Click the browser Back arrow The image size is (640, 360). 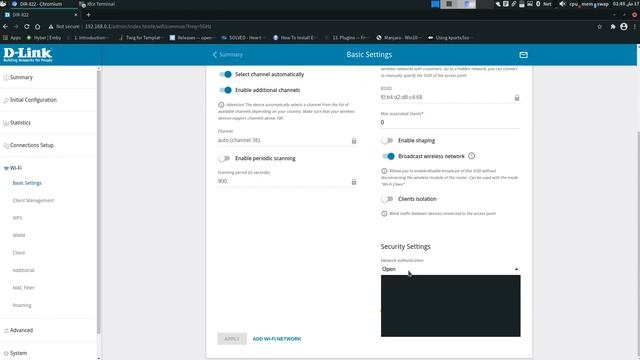[5, 26]
